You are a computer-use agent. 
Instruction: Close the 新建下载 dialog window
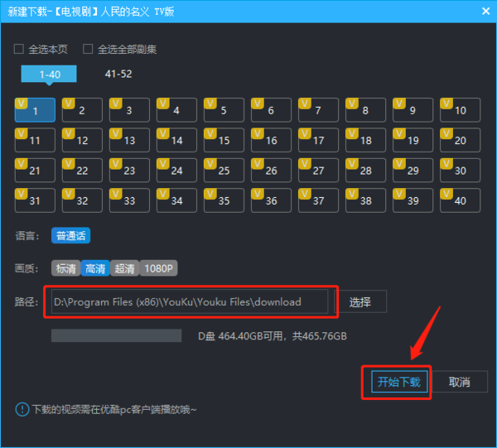[485, 12]
